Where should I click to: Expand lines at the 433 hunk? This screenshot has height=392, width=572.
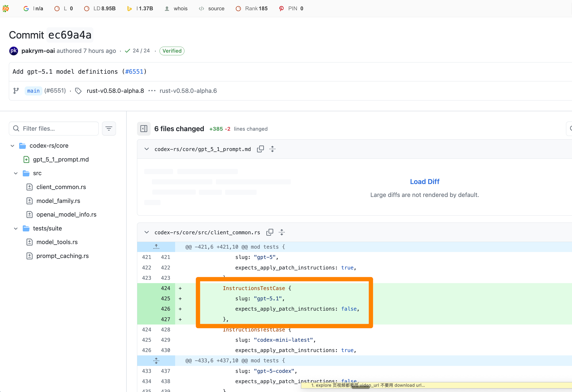156,360
